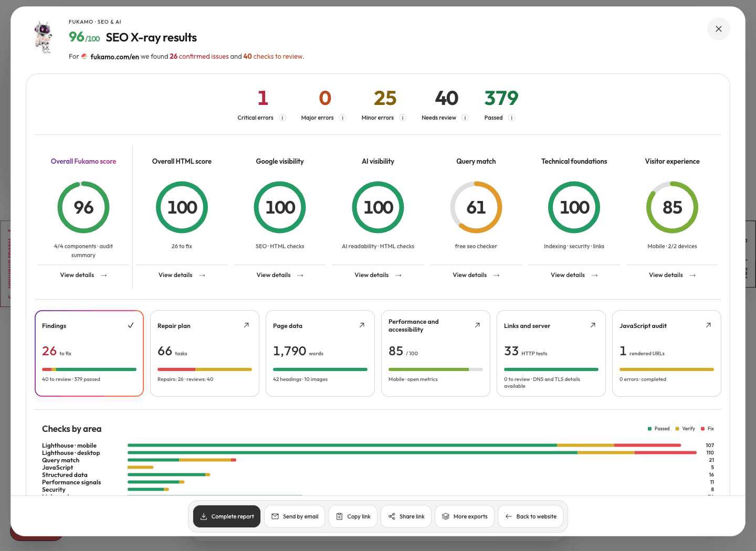Click layers icon in More exports

tap(446, 516)
